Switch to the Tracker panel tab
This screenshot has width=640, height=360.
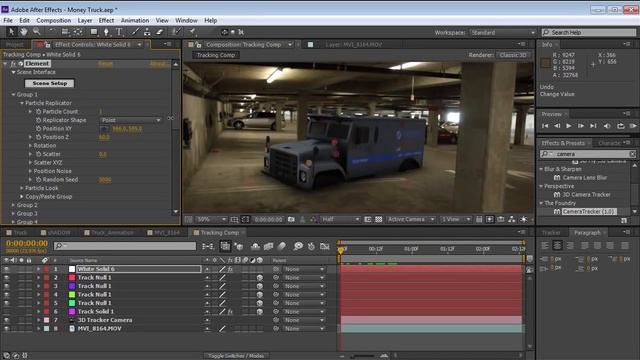[551, 233]
